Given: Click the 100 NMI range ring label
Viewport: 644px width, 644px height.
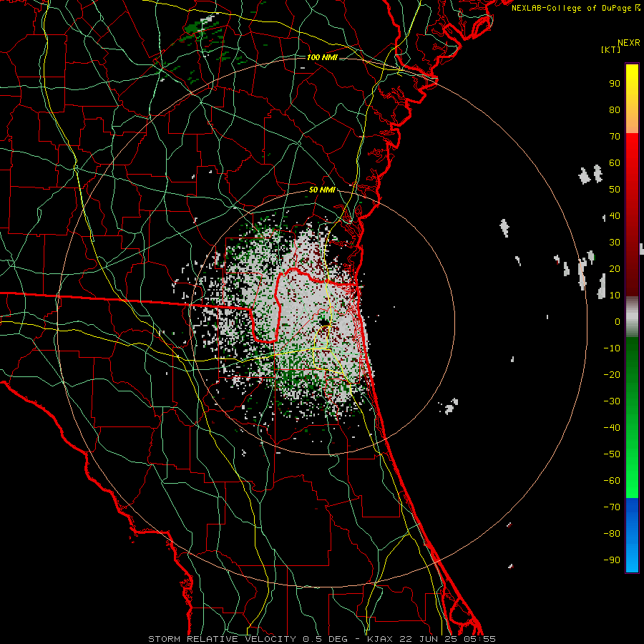Looking at the screenshot, I should [x=322, y=57].
